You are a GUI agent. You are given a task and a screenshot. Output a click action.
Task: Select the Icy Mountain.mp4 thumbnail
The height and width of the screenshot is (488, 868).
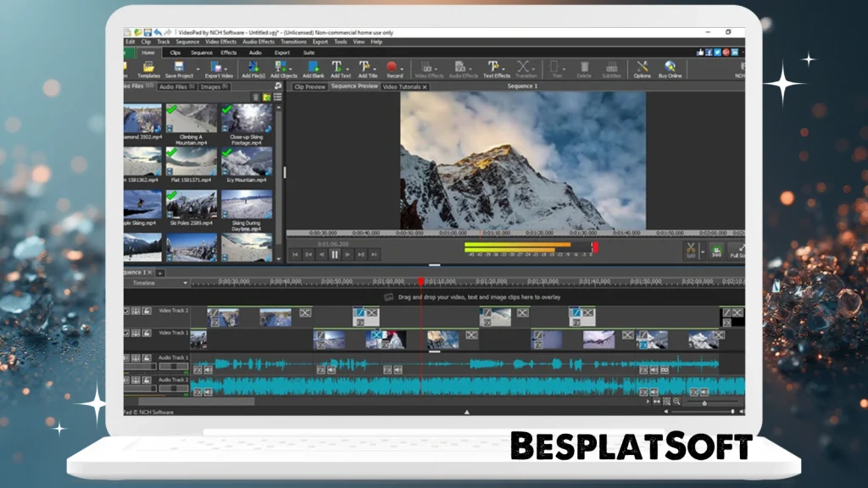[x=247, y=161]
